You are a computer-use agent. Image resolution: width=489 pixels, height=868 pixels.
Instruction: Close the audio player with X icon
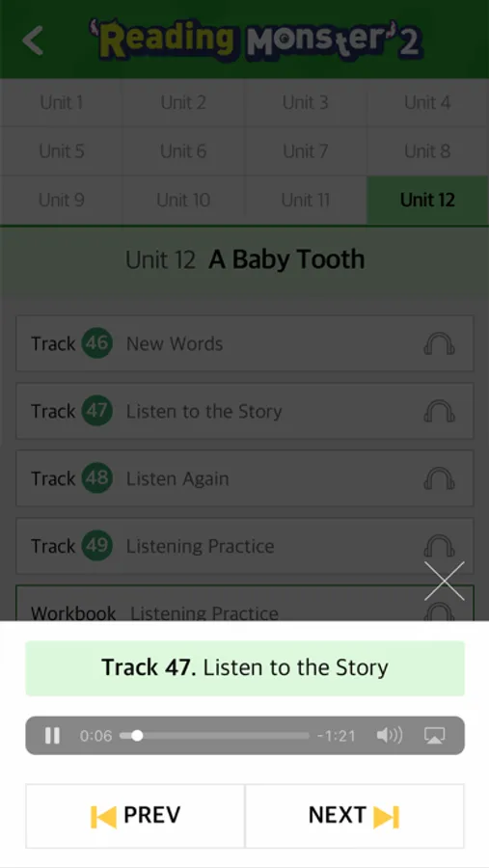tap(444, 581)
